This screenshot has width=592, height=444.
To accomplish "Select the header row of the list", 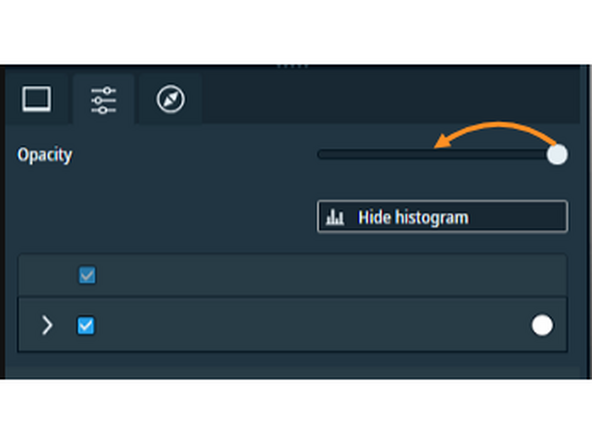I will [293, 275].
